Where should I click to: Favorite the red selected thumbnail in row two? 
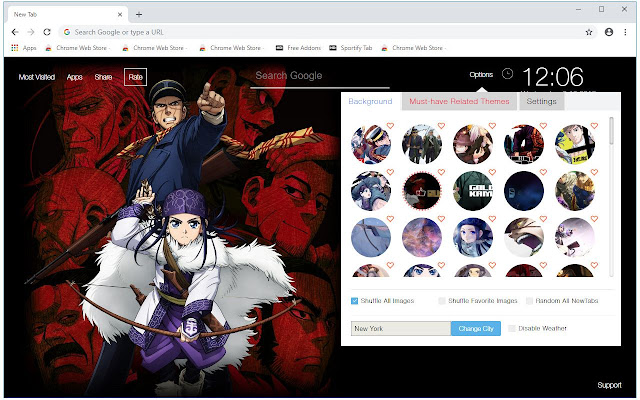coord(441,172)
